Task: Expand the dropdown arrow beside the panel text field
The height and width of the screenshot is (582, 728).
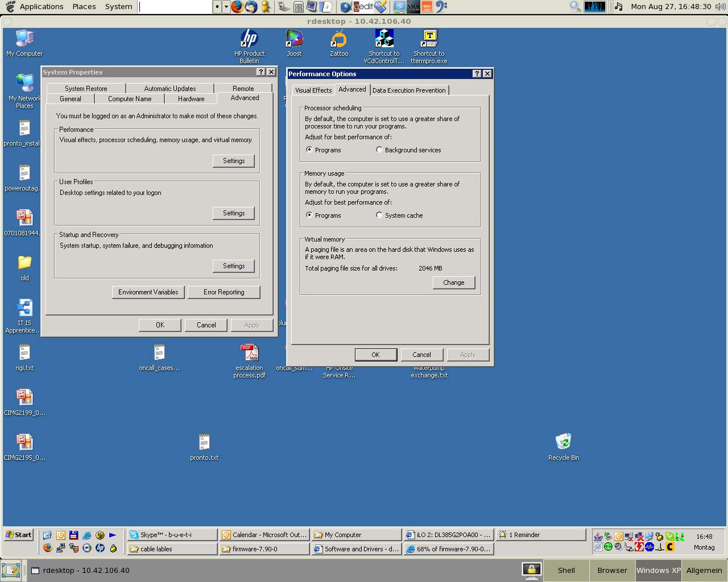Action: coord(226,7)
